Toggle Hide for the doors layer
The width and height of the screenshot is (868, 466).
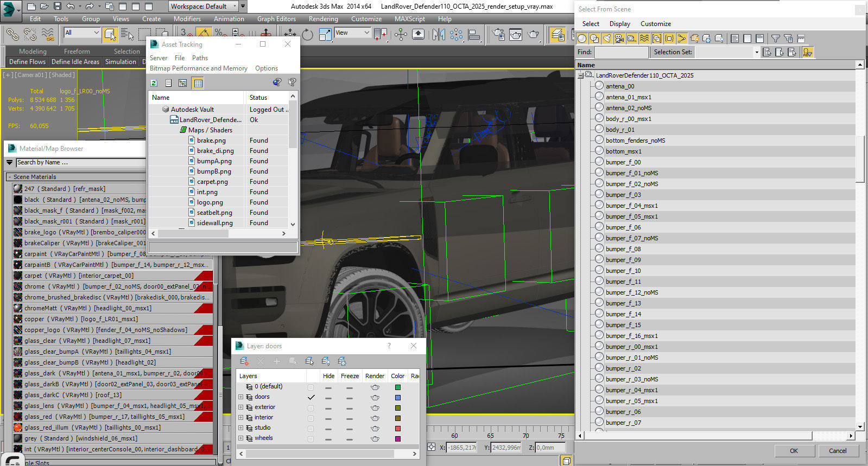328,398
